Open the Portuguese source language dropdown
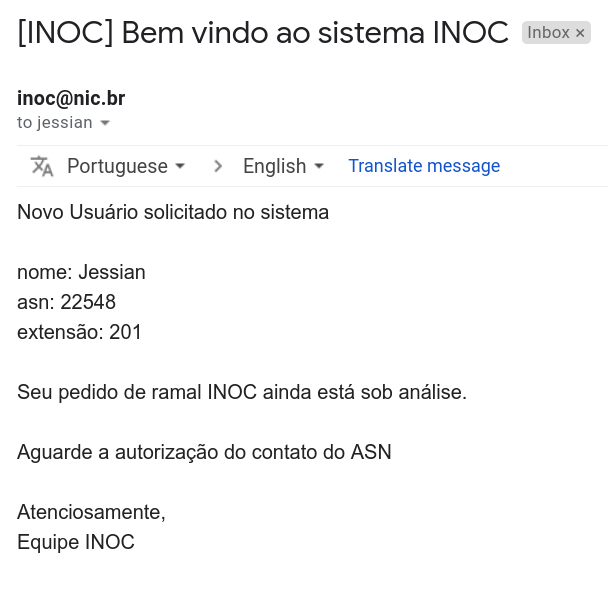The height and width of the screenshot is (595, 608). coord(126,166)
